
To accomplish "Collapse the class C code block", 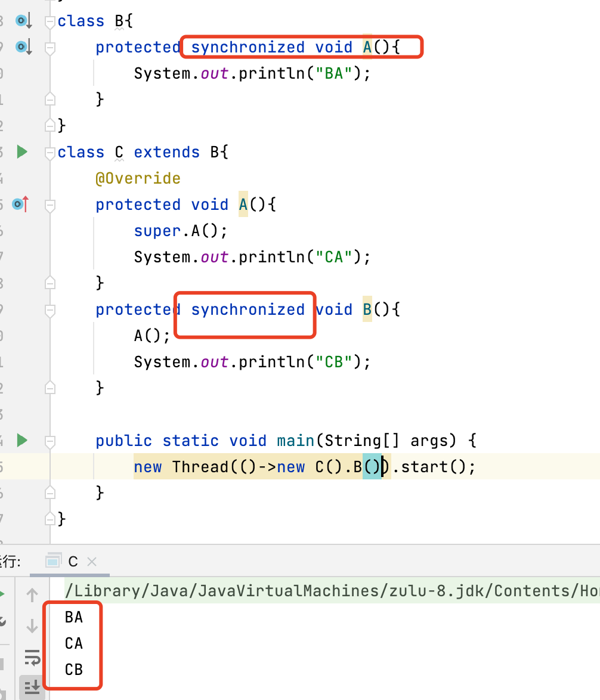I will coord(50,153).
